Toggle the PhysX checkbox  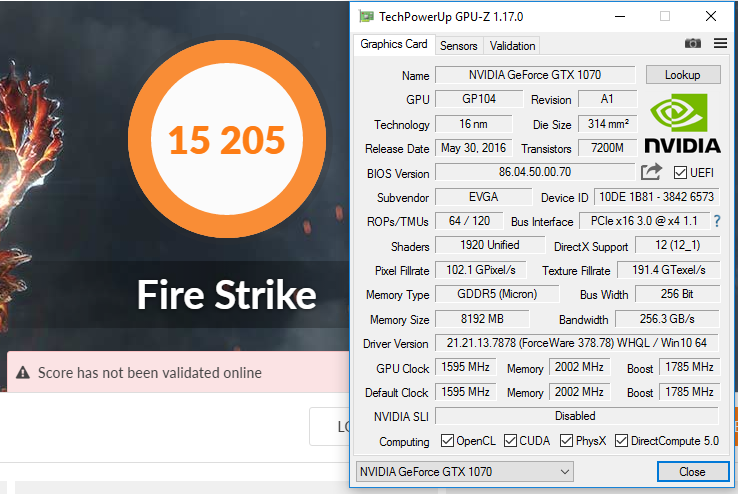click(x=566, y=441)
